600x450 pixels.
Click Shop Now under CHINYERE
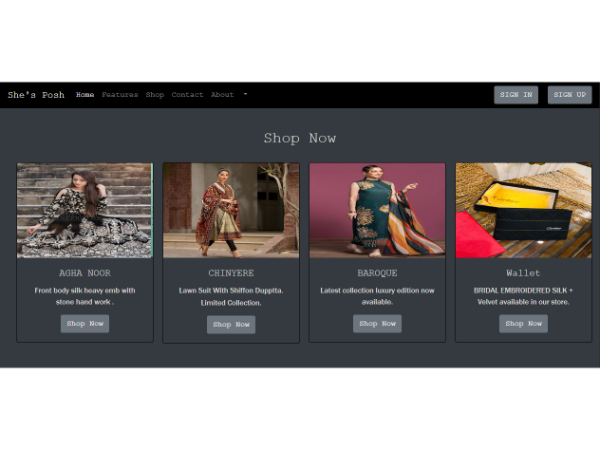tap(231, 324)
